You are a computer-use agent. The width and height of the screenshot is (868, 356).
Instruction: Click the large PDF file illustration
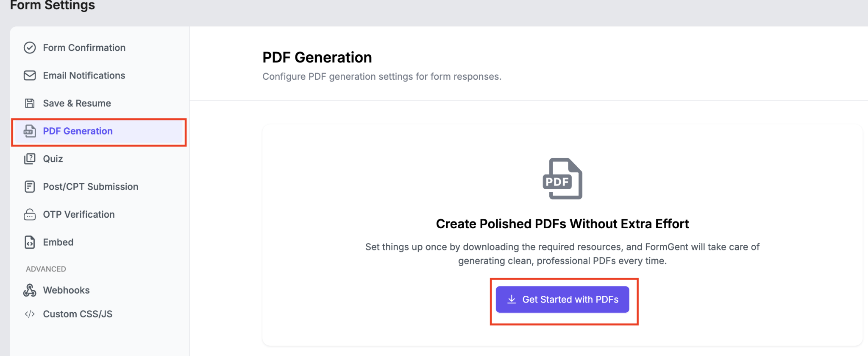coord(562,179)
